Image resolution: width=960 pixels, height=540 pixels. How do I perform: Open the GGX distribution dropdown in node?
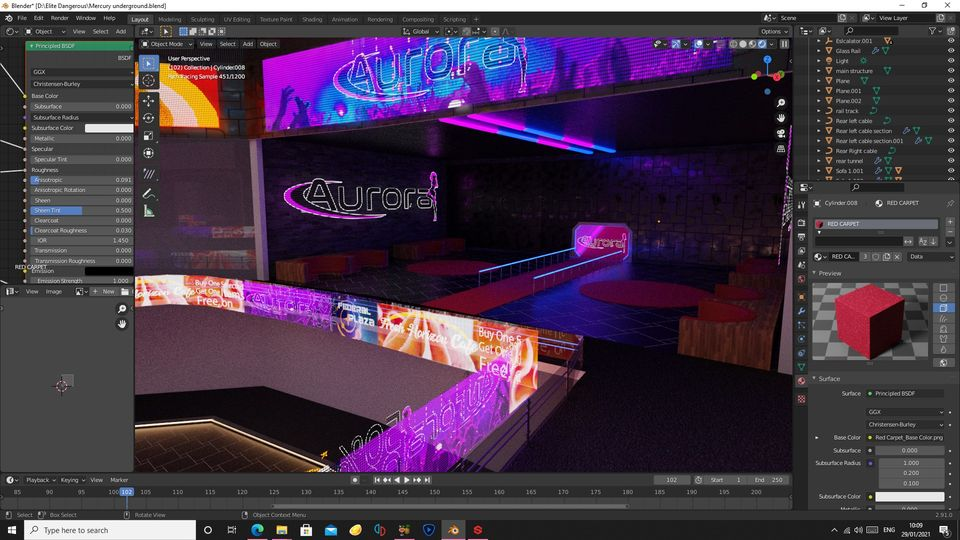[81, 72]
